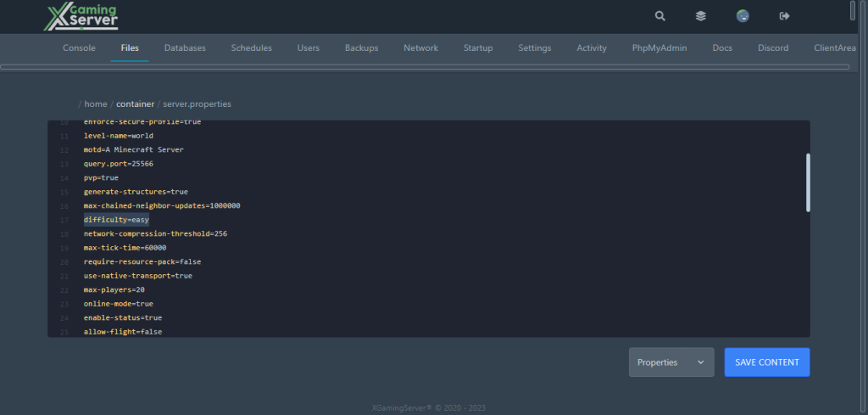Screen dimensions: 868x415
Task: Click the XGamingServer copyright footer text
Action: [428, 408]
